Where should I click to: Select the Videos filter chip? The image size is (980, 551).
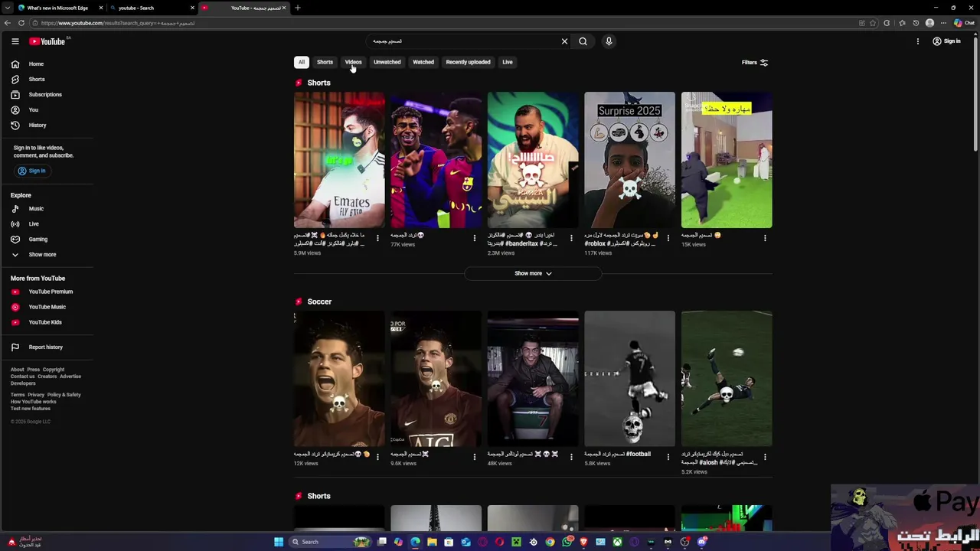[353, 62]
